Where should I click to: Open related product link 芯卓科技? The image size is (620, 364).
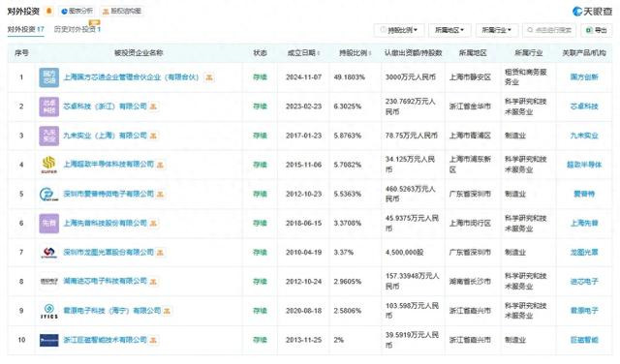click(584, 106)
